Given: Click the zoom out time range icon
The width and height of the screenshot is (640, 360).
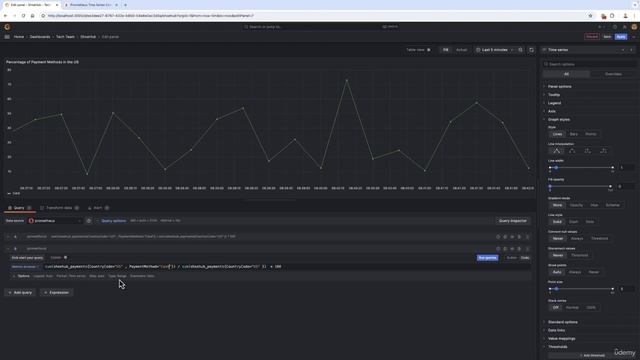Looking at the screenshot, I should pyautogui.click(x=520, y=50).
